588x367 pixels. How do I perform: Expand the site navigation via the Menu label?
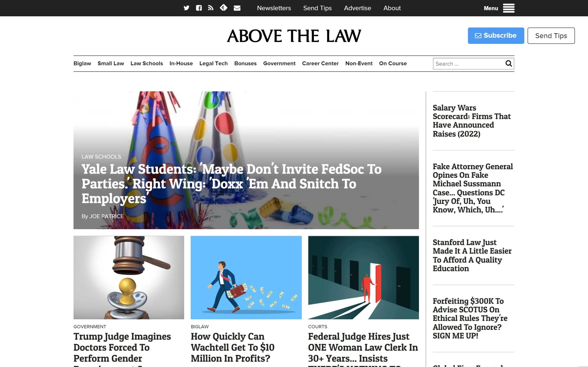tap(491, 8)
